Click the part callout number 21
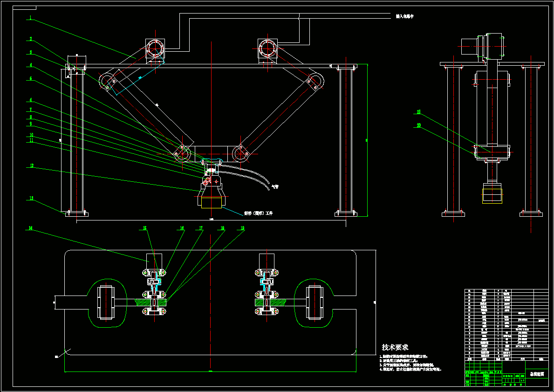The image size is (554, 392). tap(419, 112)
